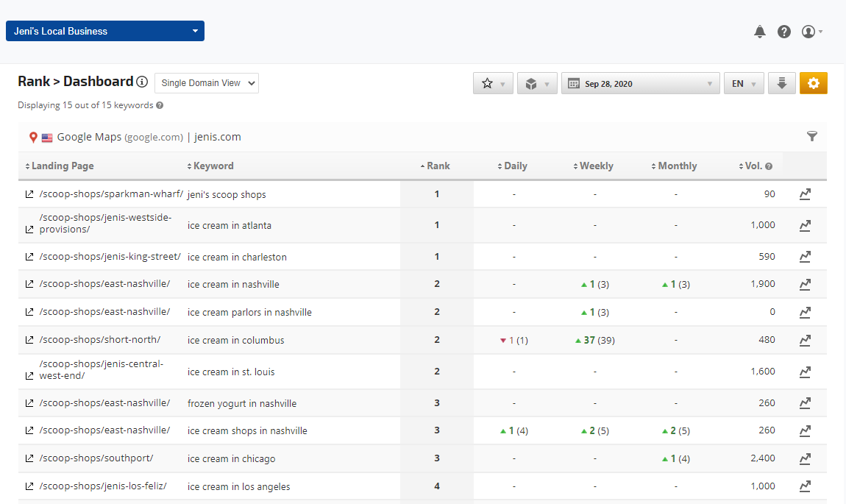This screenshot has height=504, width=846.
Task: Click the orange settings gear button
Action: click(813, 83)
